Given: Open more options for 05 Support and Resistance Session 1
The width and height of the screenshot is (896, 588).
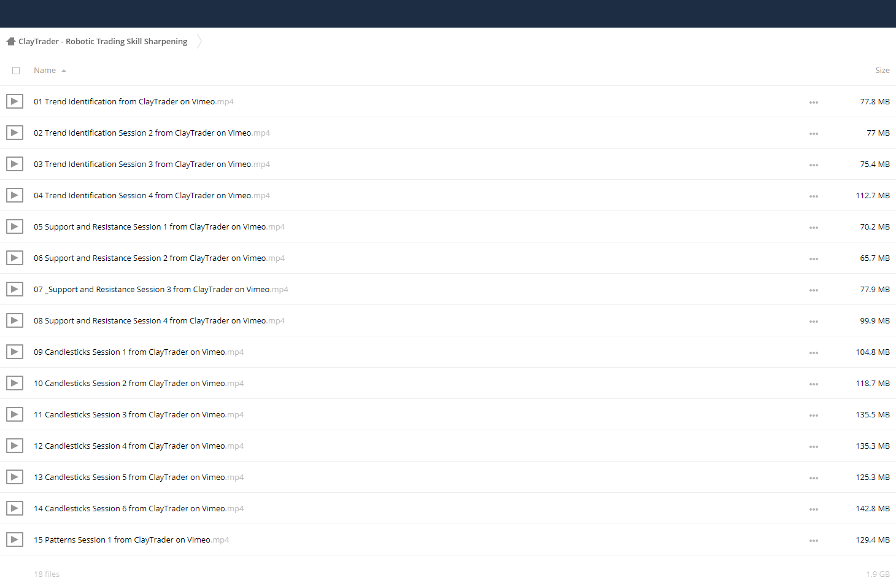Looking at the screenshot, I should pyautogui.click(x=814, y=228).
